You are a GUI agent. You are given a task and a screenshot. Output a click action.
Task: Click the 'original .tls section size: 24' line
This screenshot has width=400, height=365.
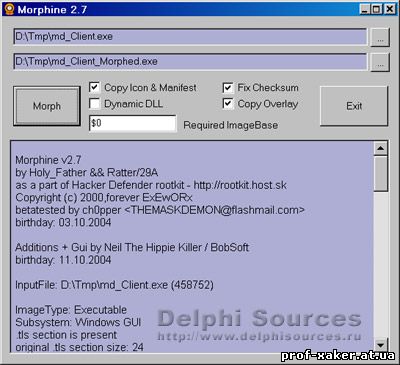79,347
